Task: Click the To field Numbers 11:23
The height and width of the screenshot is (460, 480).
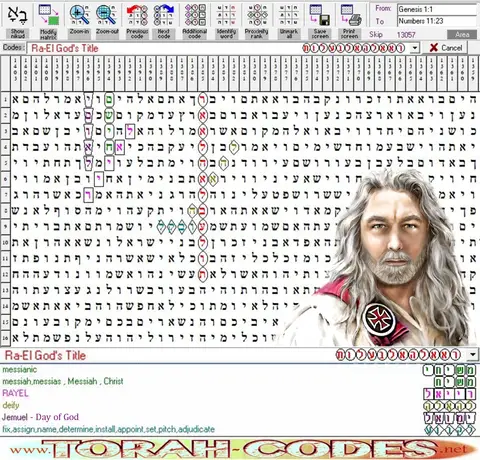Action: point(437,21)
